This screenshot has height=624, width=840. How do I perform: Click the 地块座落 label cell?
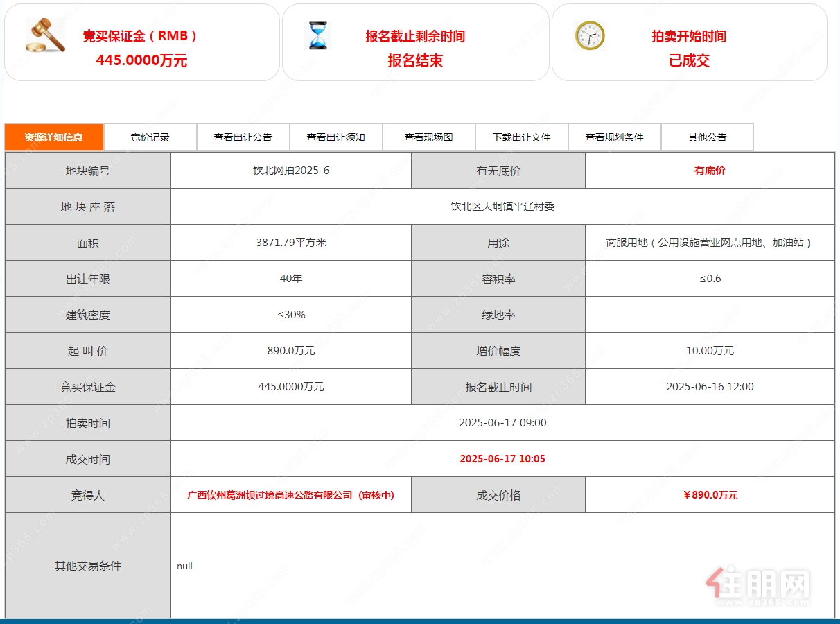(x=88, y=207)
